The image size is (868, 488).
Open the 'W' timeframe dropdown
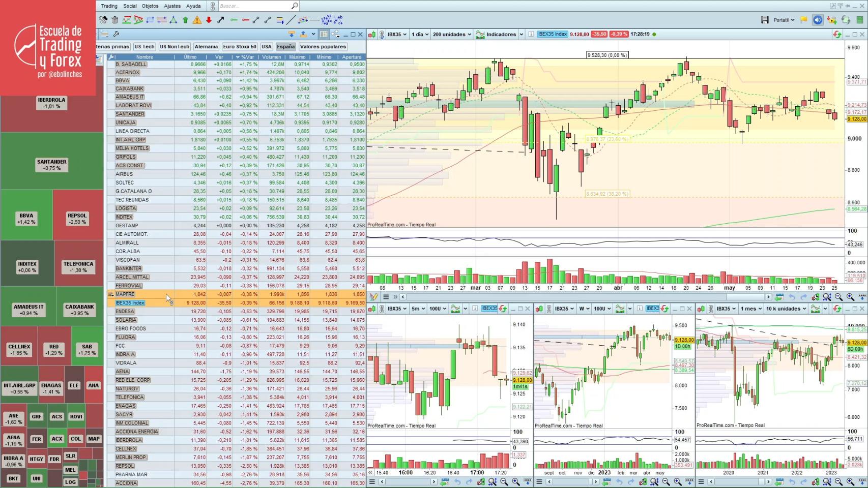pyautogui.click(x=584, y=309)
